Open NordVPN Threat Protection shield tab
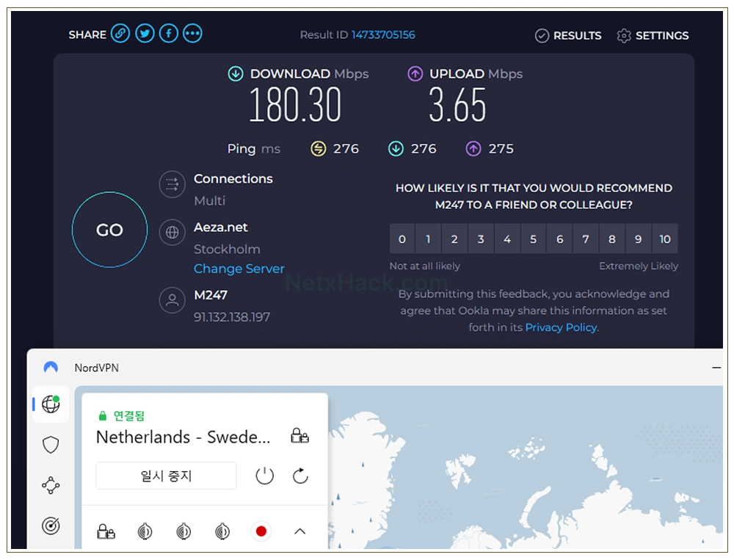734x560 pixels. [51, 445]
